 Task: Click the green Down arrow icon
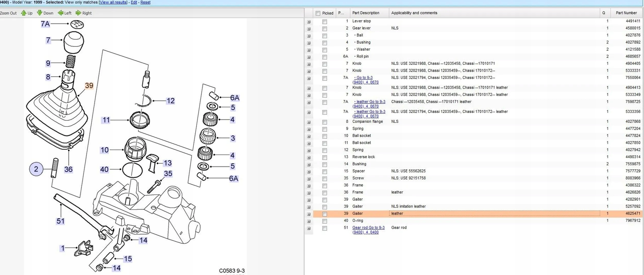[x=40, y=13]
